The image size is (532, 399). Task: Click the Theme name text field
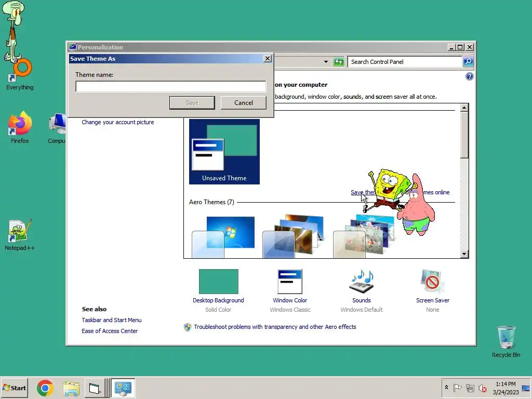click(170, 87)
